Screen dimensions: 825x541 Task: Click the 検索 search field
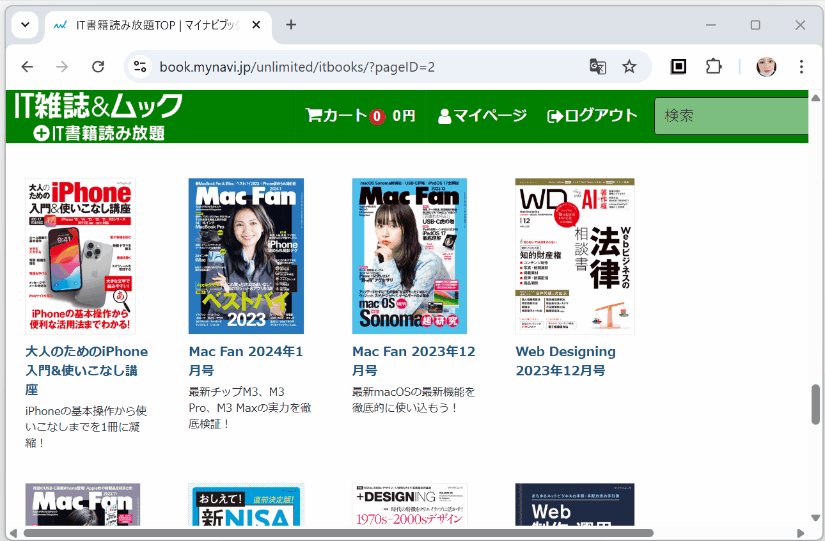click(x=731, y=116)
